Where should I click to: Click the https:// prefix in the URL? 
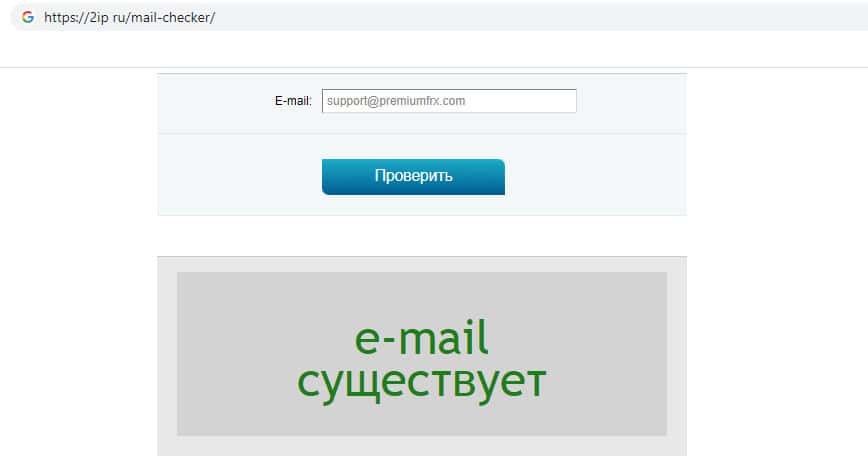(x=67, y=18)
